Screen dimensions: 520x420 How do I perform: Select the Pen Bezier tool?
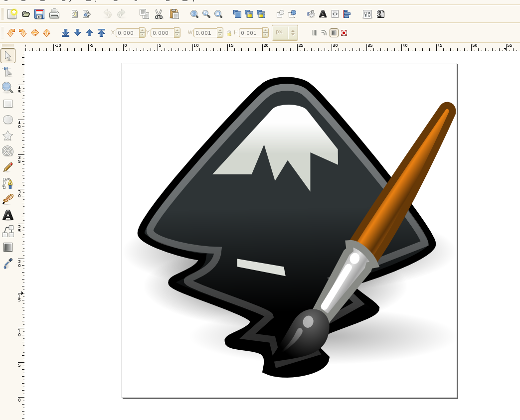(x=7, y=183)
